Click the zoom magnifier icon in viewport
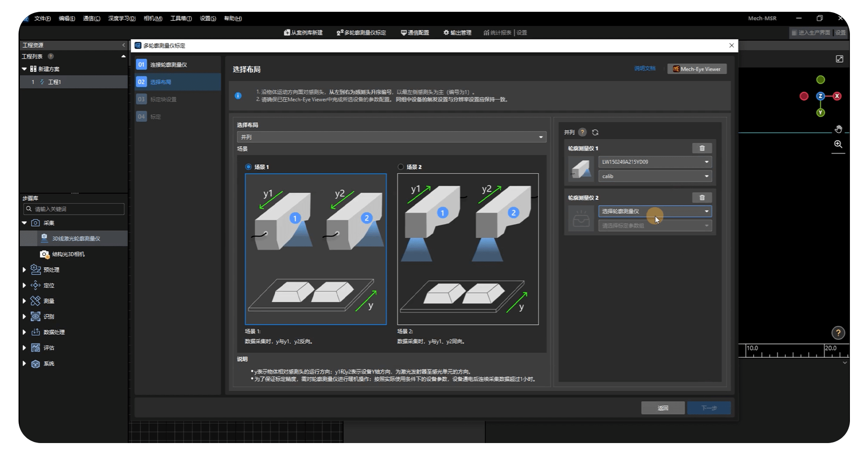This screenshot has width=868, height=453. 838,144
